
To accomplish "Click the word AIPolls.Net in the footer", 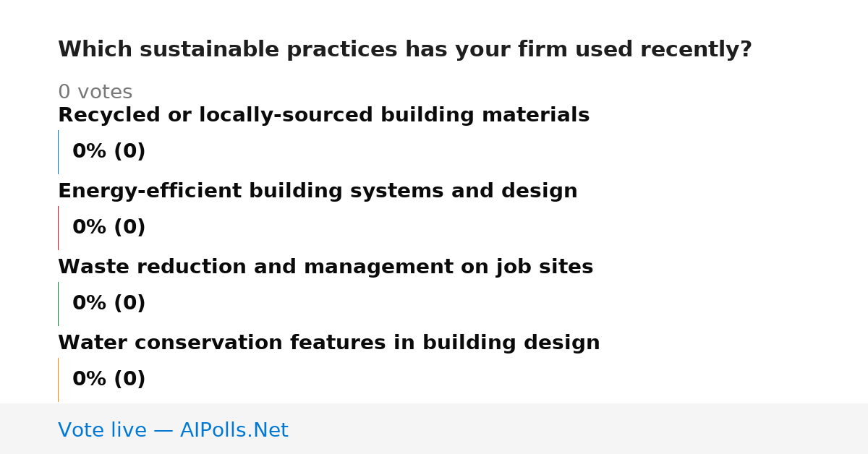I will coord(234,430).
